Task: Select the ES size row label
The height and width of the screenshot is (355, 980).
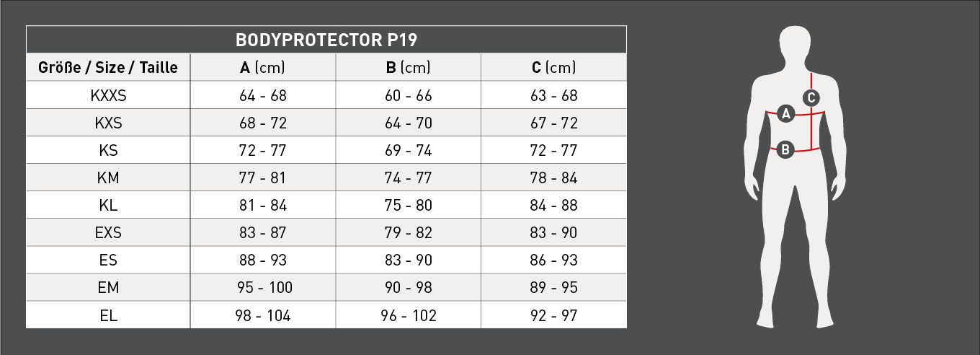Action: pos(108,260)
